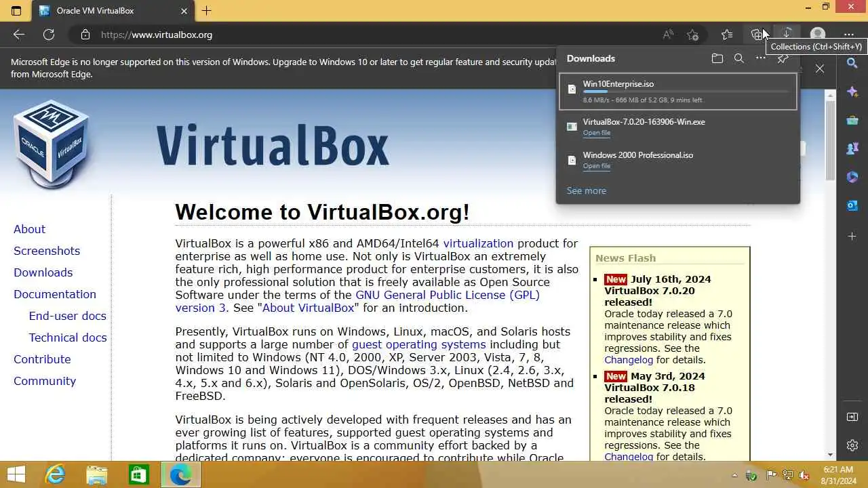Add a new app to the sidebar
The image size is (868, 488).
[852, 236]
